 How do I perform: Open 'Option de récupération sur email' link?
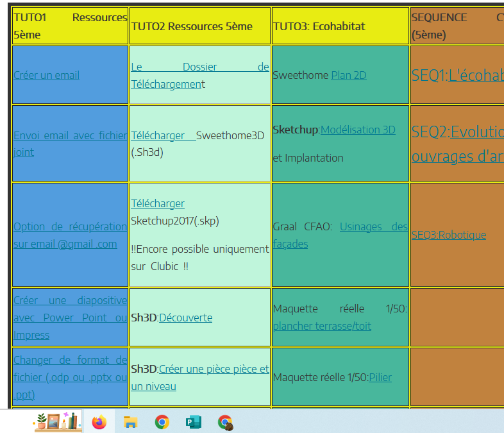(x=70, y=235)
